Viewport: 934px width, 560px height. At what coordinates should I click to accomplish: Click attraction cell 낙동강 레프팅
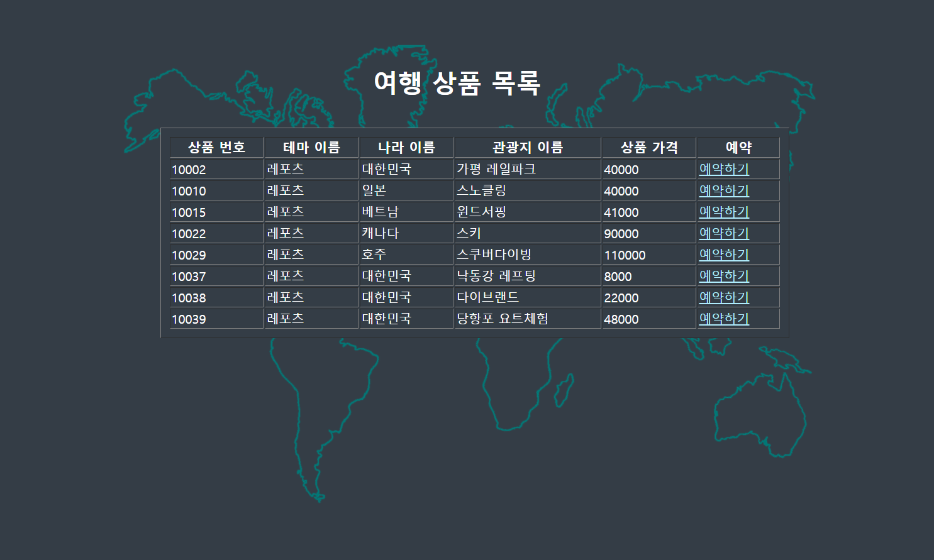click(528, 276)
